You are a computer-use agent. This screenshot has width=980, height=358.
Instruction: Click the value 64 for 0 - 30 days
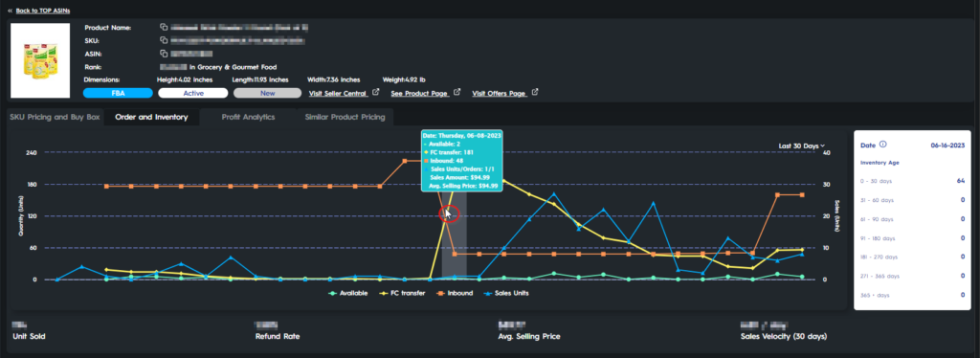[x=961, y=181]
